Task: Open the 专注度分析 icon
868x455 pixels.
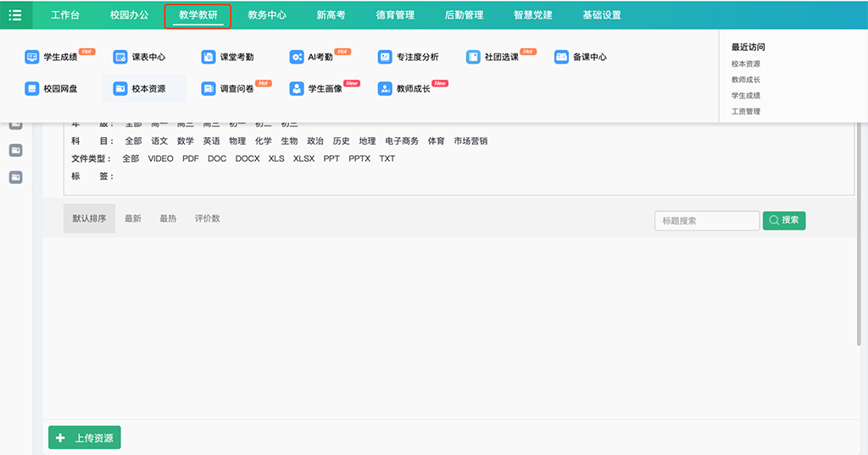Action: tap(385, 57)
